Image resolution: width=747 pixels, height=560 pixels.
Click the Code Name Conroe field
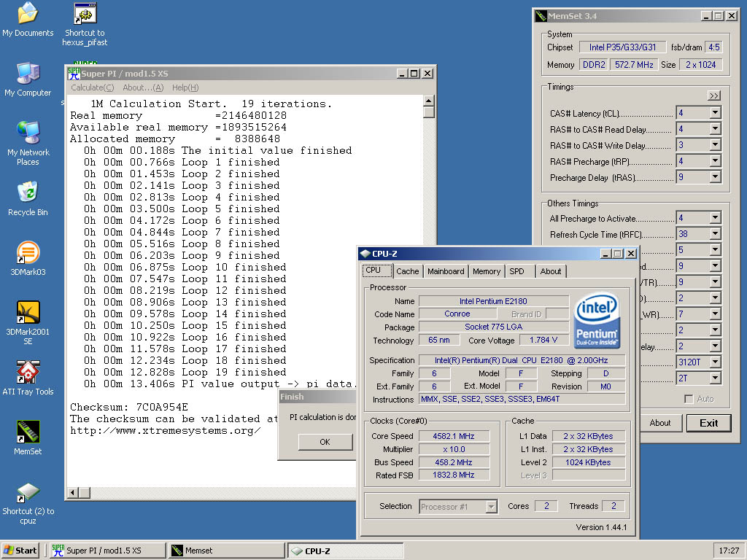pyautogui.click(x=457, y=314)
